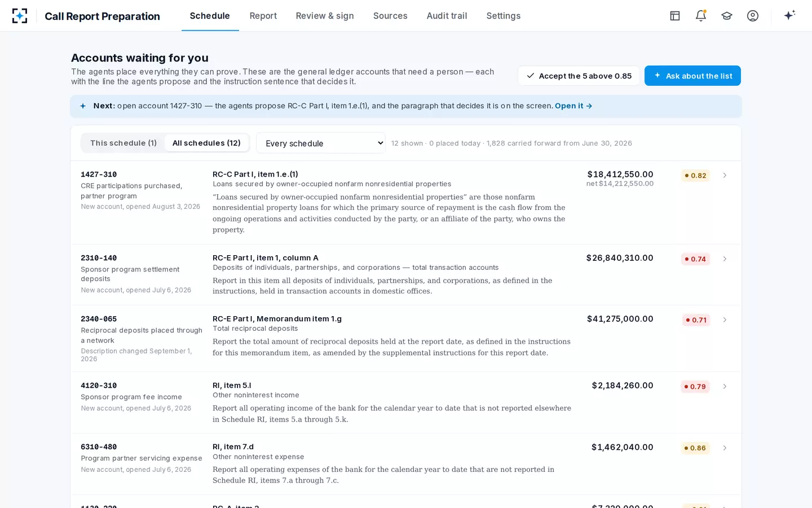The height and width of the screenshot is (508, 812).
Task: Go to the Schedule tab
Action: coord(210,16)
